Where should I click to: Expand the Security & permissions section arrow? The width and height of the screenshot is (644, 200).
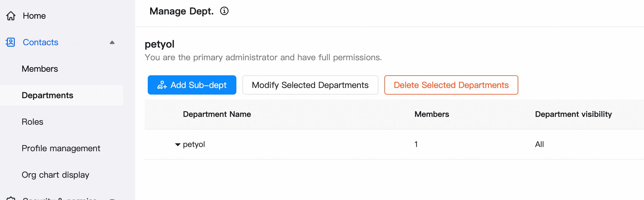112,199
